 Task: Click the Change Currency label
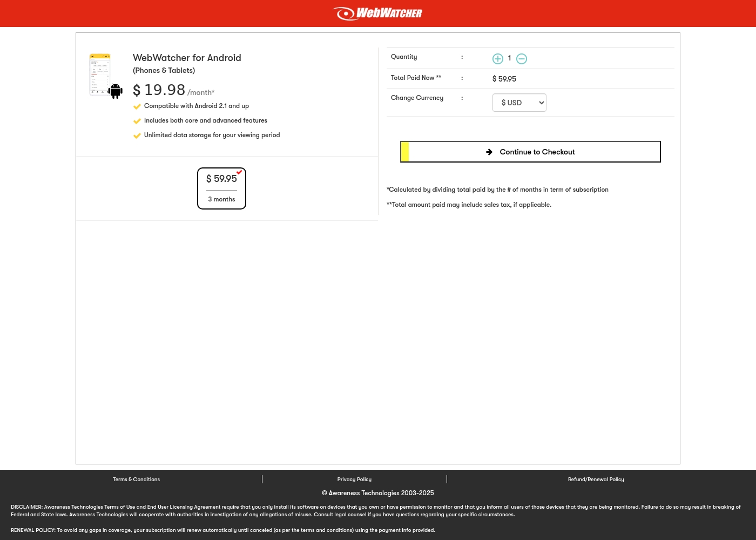coord(417,98)
